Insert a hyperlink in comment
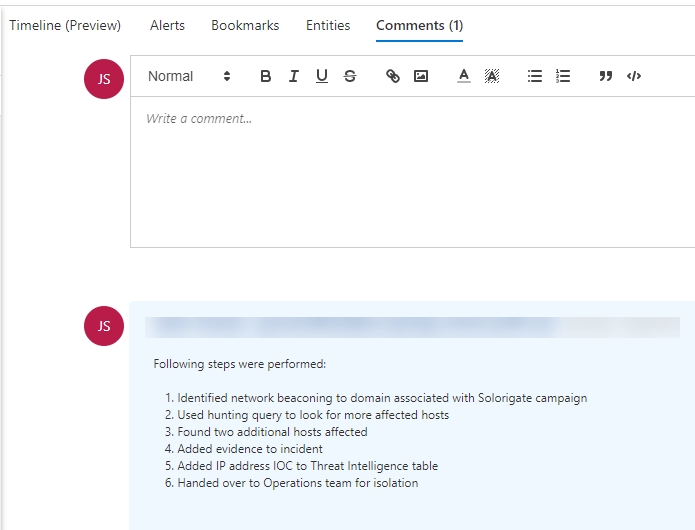 point(393,76)
